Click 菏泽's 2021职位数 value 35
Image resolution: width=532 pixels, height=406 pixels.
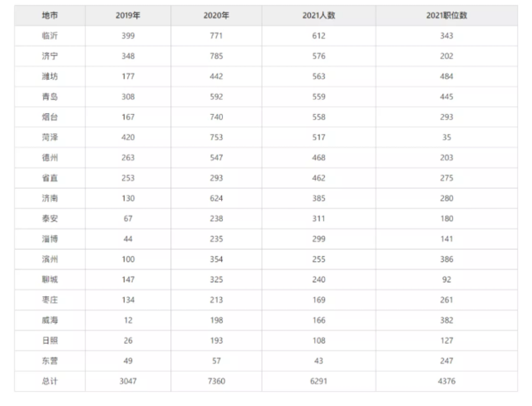446,137
